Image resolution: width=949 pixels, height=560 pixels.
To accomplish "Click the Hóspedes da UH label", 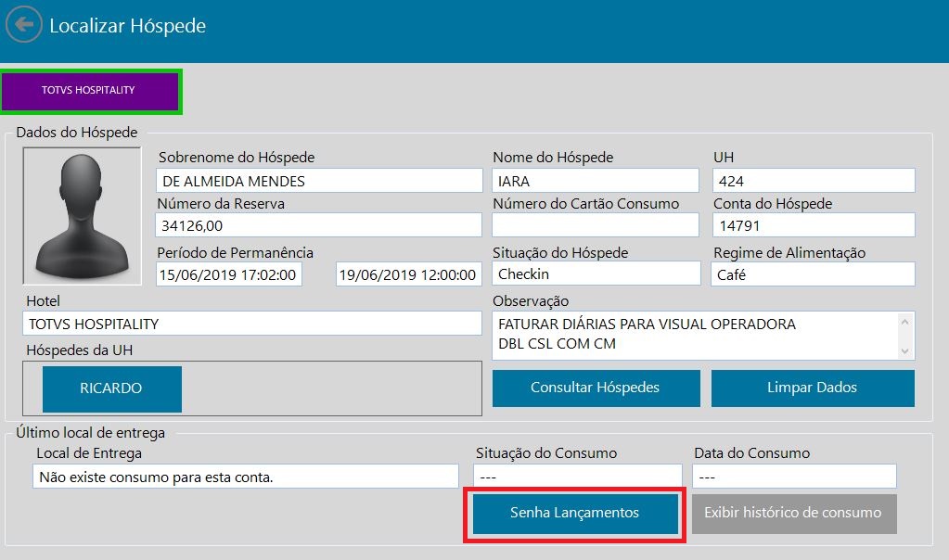I will click(x=79, y=350).
